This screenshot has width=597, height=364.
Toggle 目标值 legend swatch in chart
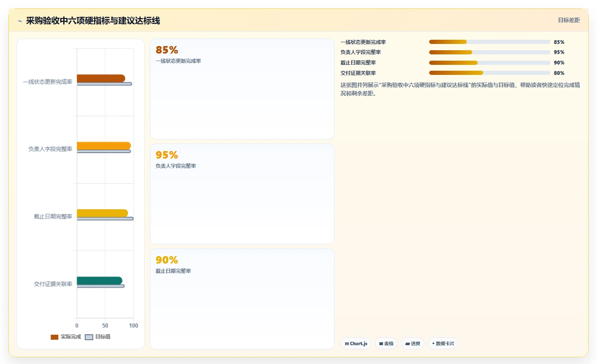(x=89, y=337)
